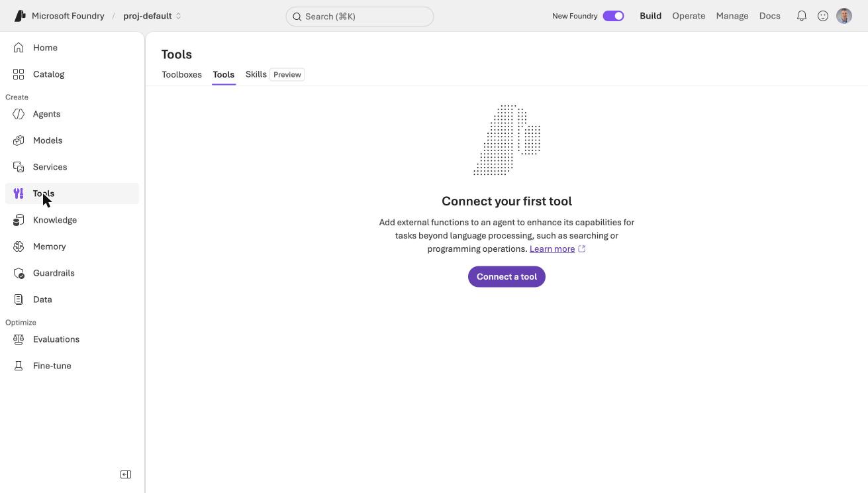Click the Knowledge database icon
Screen dimensions: 868x493
coord(19,220)
